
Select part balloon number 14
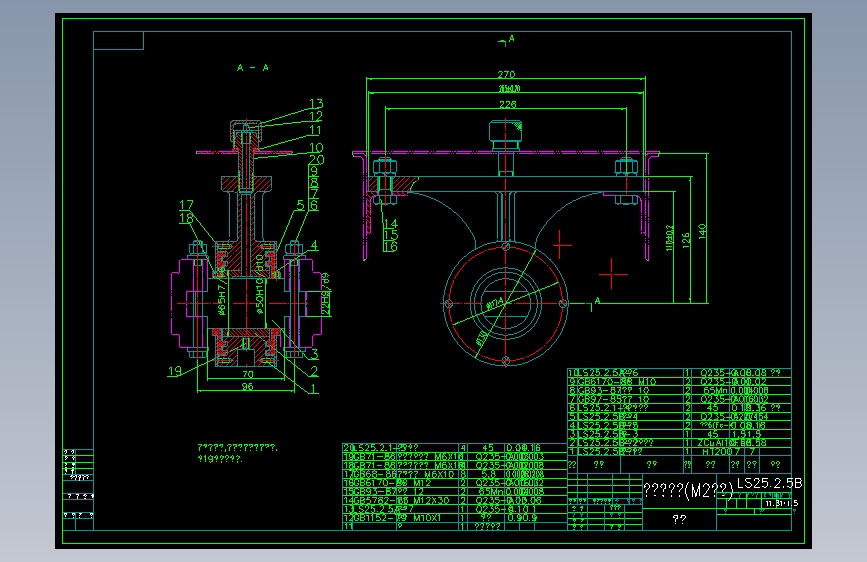pyautogui.click(x=390, y=223)
